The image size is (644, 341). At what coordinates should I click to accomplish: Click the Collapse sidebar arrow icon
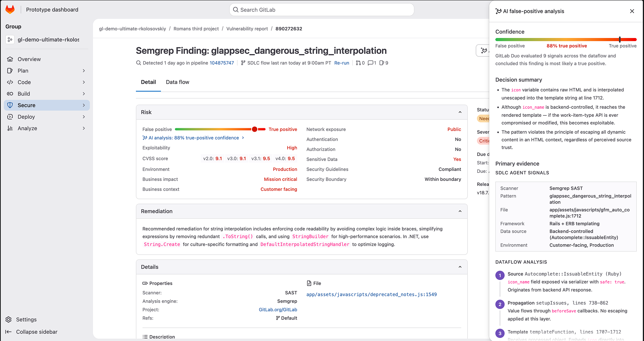click(8, 332)
